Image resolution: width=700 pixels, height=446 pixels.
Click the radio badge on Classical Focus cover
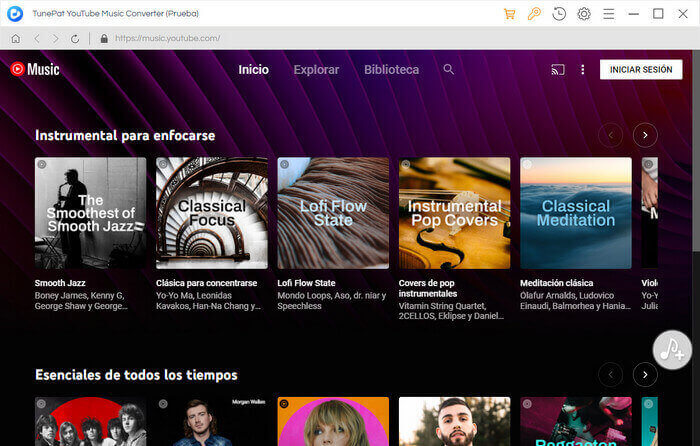pos(163,164)
